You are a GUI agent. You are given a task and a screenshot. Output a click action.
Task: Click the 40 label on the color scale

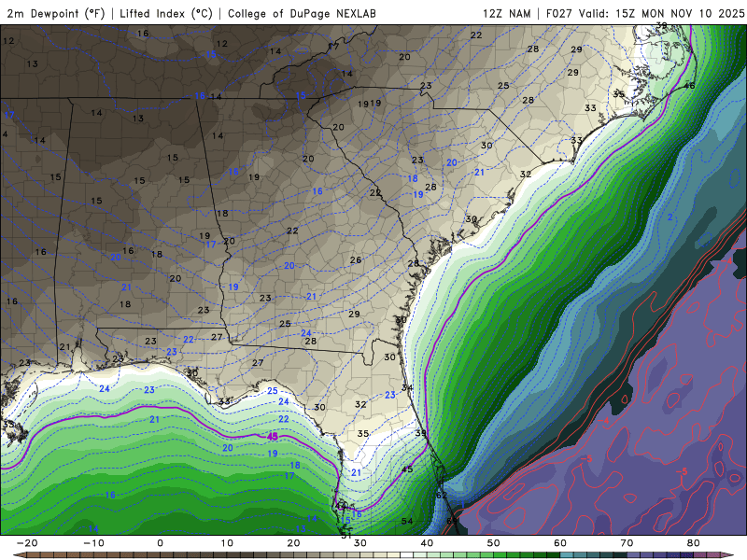pos(427,543)
